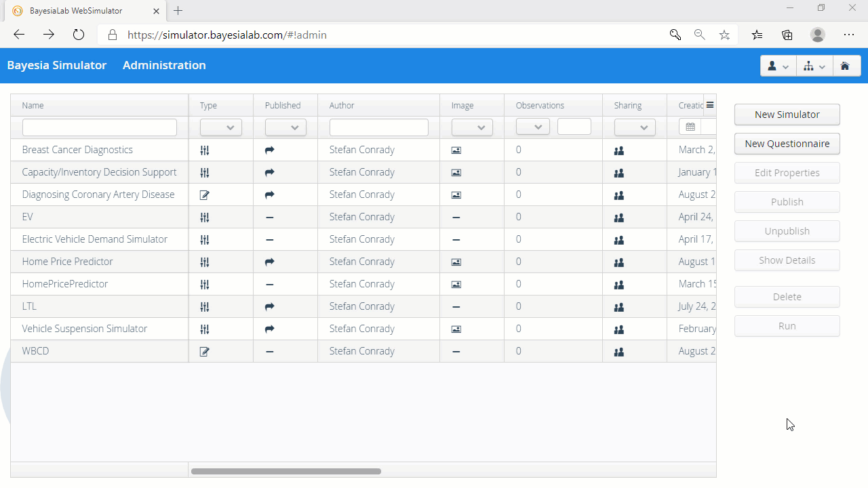Open the hierarchy menu icon in header
Viewport: 868px width, 488px height.
click(814, 66)
